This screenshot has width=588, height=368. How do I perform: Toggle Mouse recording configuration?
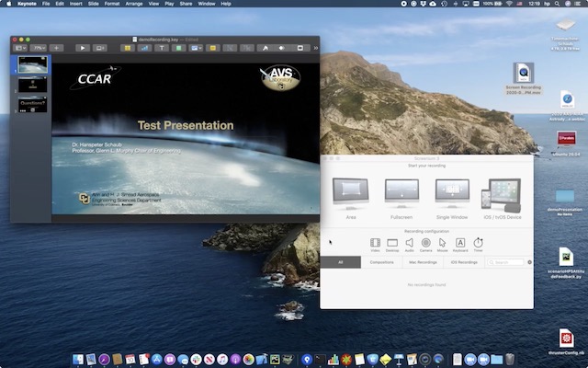(443, 245)
